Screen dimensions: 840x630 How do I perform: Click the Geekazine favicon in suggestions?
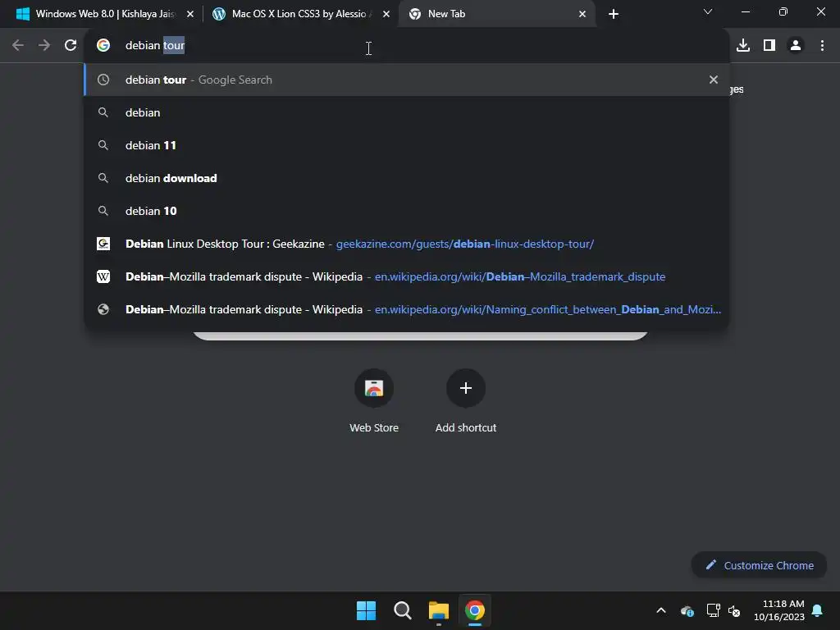[x=103, y=244]
